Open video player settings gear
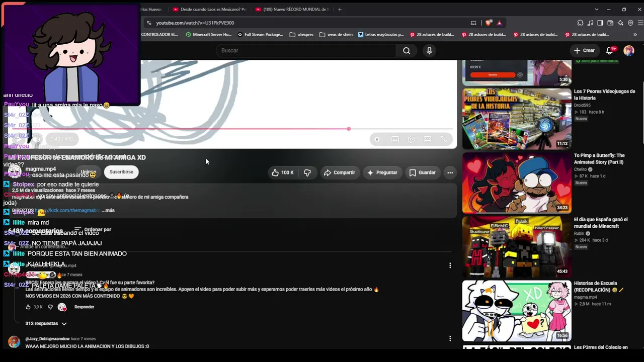Screen dimensions: 644x362 411,139
